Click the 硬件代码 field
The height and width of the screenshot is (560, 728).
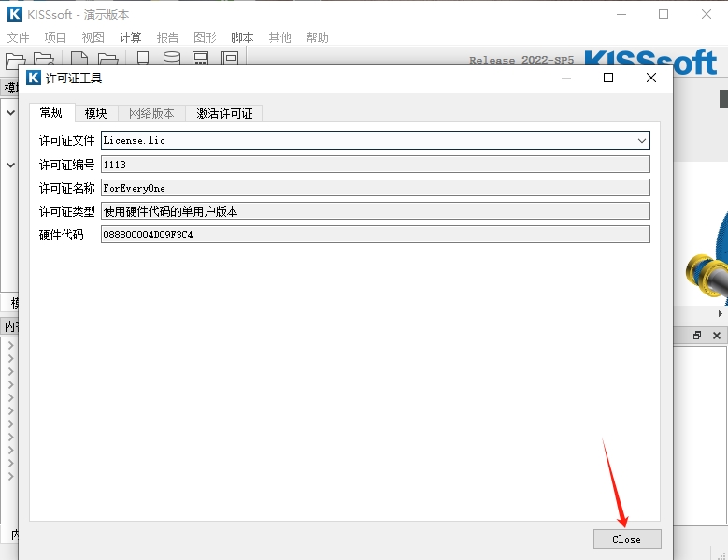point(375,235)
